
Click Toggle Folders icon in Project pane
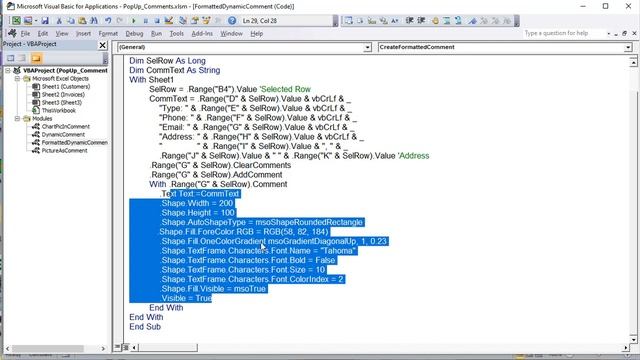click(36, 58)
